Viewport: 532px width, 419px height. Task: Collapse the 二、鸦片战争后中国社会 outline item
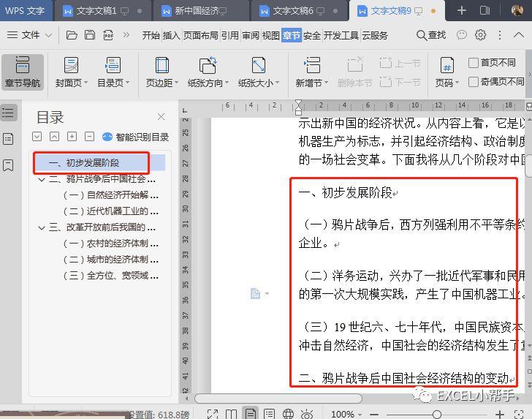coord(41,179)
